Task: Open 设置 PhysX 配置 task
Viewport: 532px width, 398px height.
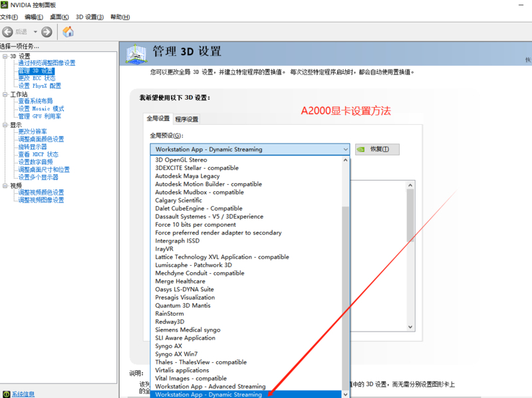Action: tap(40, 86)
